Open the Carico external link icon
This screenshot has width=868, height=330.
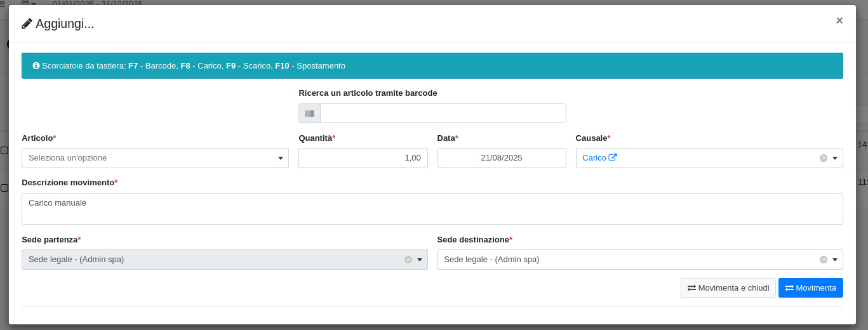click(613, 157)
